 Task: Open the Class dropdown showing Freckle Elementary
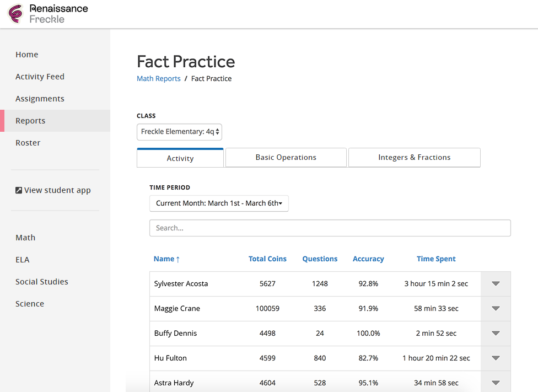[x=179, y=132]
